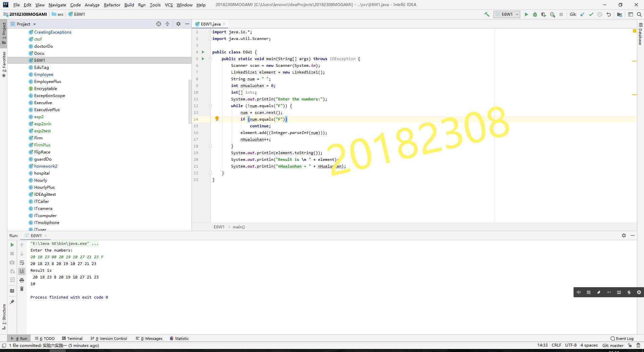
Task: Click the Git Commit checkmark icon
Action: [x=591, y=14]
